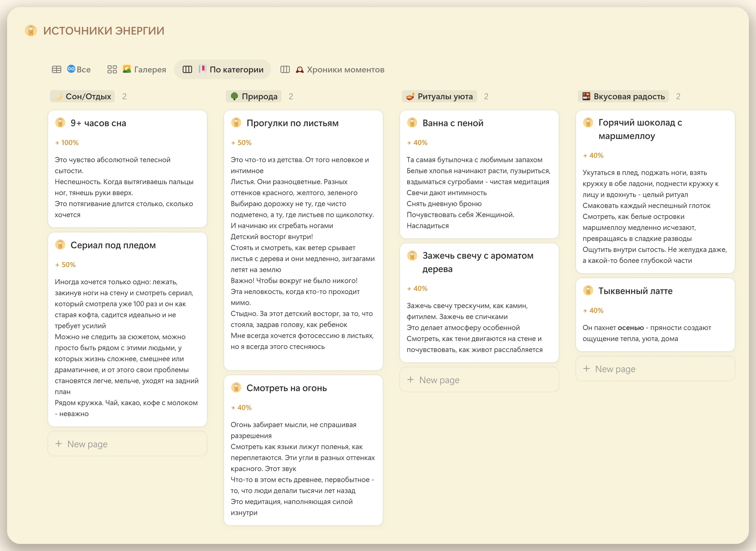Click the page icon on Тыквенный латте card

point(588,291)
